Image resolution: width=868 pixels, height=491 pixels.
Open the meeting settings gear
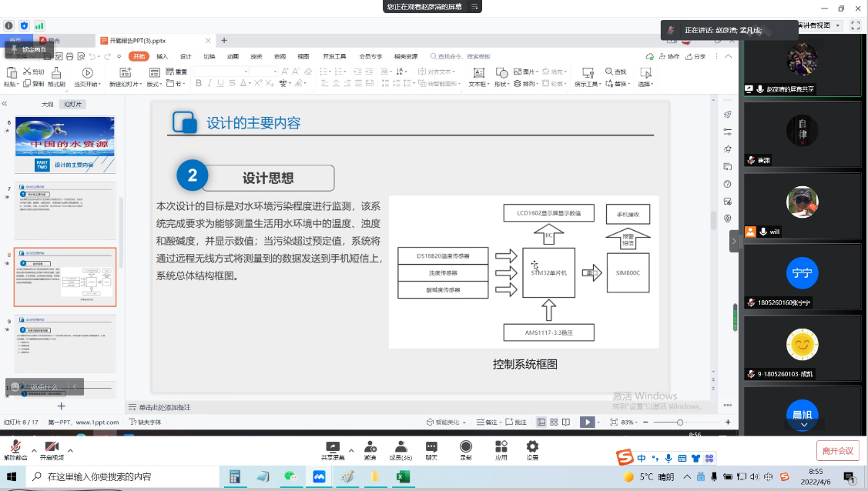tap(532, 448)
